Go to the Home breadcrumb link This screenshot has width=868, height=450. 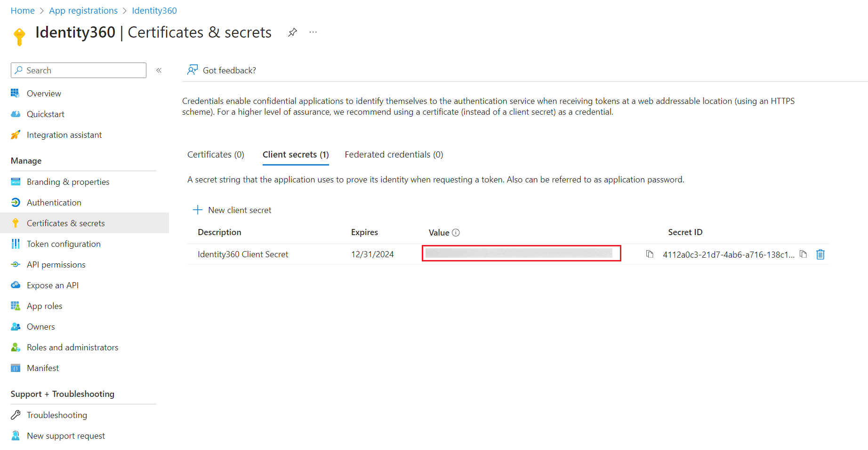pos(23,10)
